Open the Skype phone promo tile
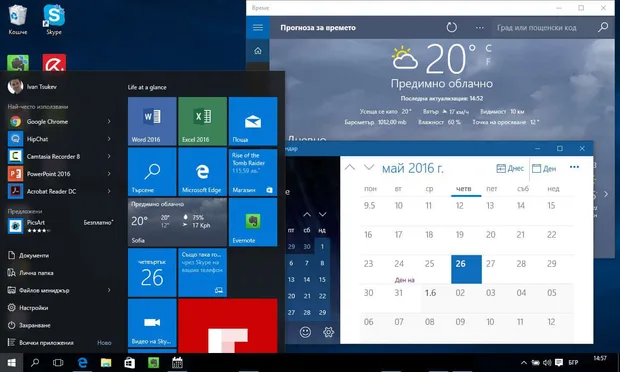The height and width of the screenshot is (372, 620). click(202, 272)
